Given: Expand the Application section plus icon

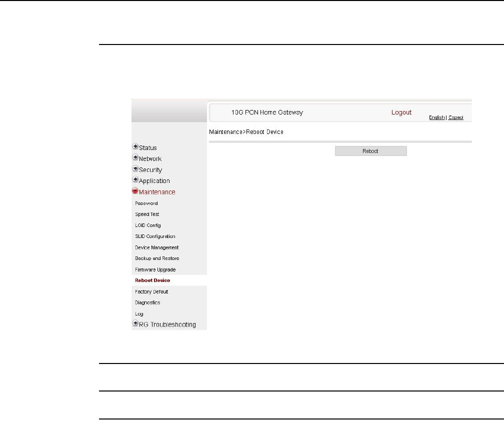Looking at the screenshot, I should click(x=135, y=179).
